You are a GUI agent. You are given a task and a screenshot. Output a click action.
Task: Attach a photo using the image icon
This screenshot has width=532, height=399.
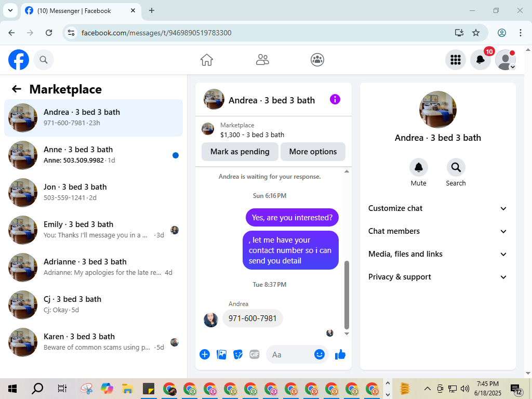(x=221, y=354)
